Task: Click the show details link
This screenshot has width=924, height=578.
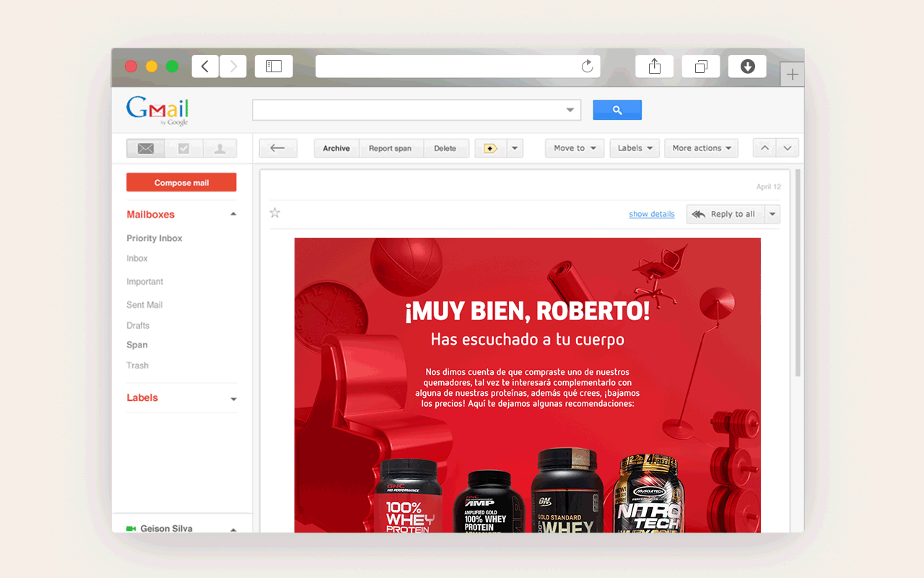Action: pos(652,214)
